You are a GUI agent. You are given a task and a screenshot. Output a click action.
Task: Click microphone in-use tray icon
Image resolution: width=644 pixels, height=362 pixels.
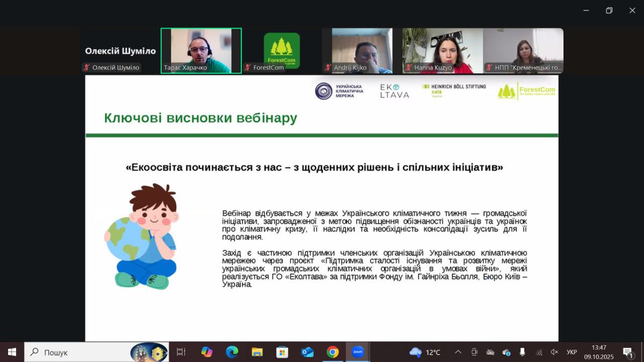pyautogui.click(x=522, y=352)
